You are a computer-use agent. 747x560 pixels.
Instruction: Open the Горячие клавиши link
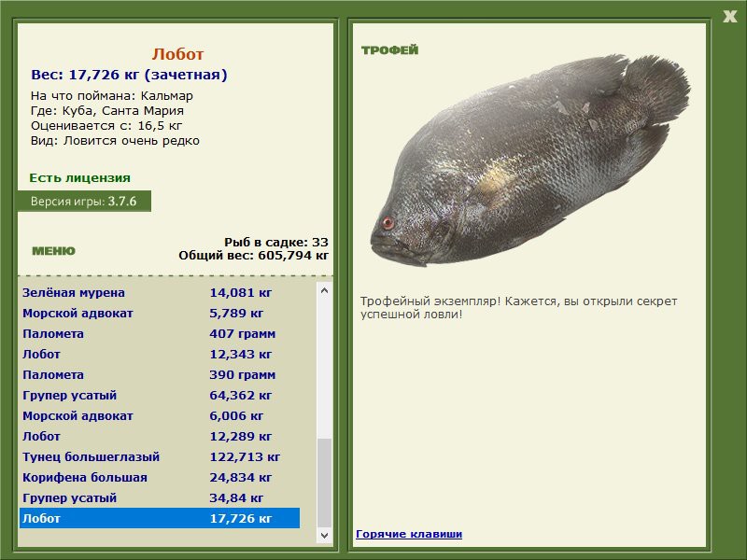tap(409, 534)
